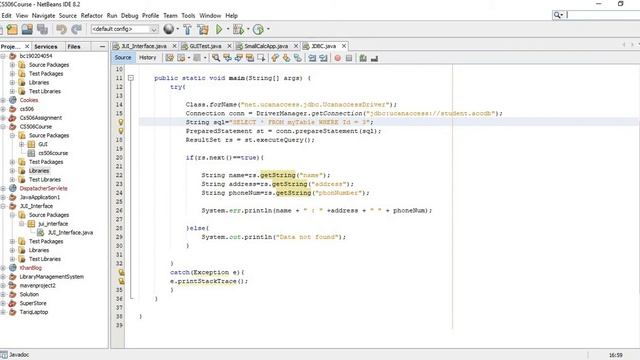640x360 pixels.
Task: Select the DispatacherServlete project
Action: pyautogui.click(x=43, y=189)
